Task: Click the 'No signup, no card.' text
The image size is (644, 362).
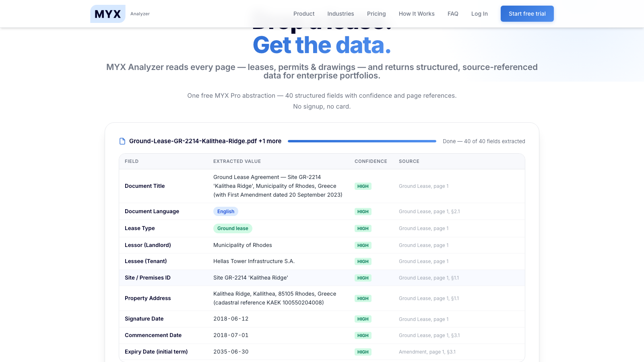Action: [x=322, y=107]
